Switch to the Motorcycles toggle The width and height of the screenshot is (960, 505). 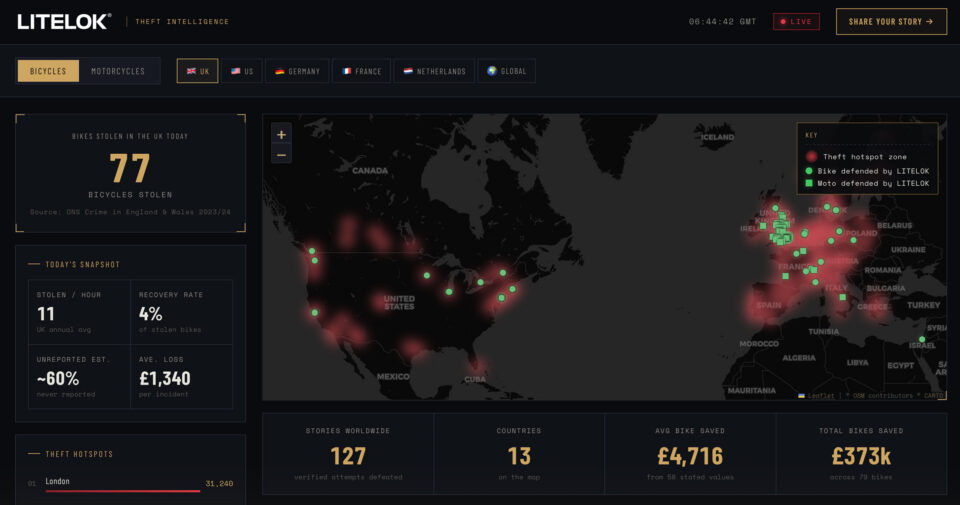coord(118,71)
